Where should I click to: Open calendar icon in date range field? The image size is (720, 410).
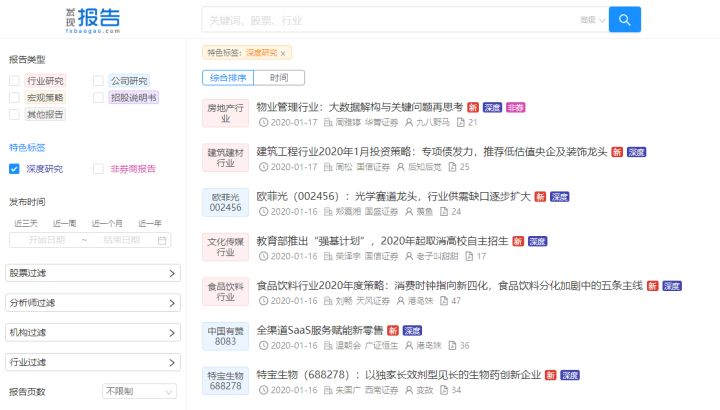pos(162,240)
